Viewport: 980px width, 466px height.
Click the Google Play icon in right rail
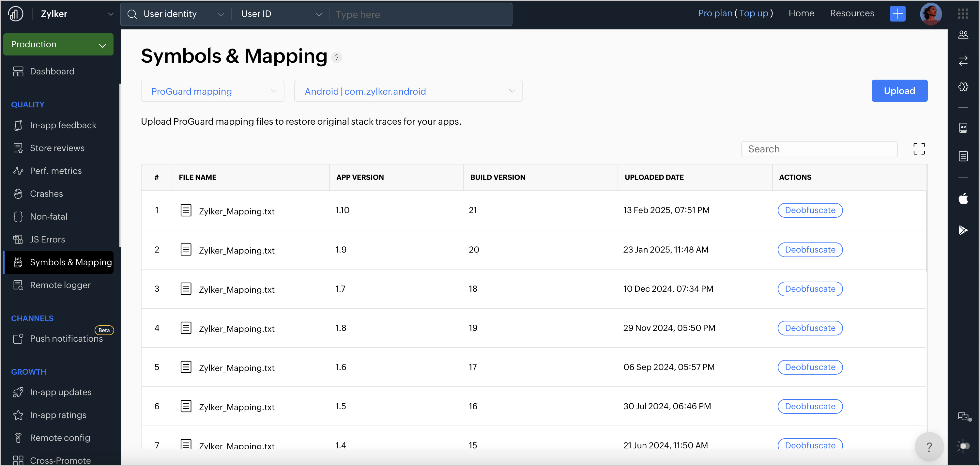pos(963,230)
